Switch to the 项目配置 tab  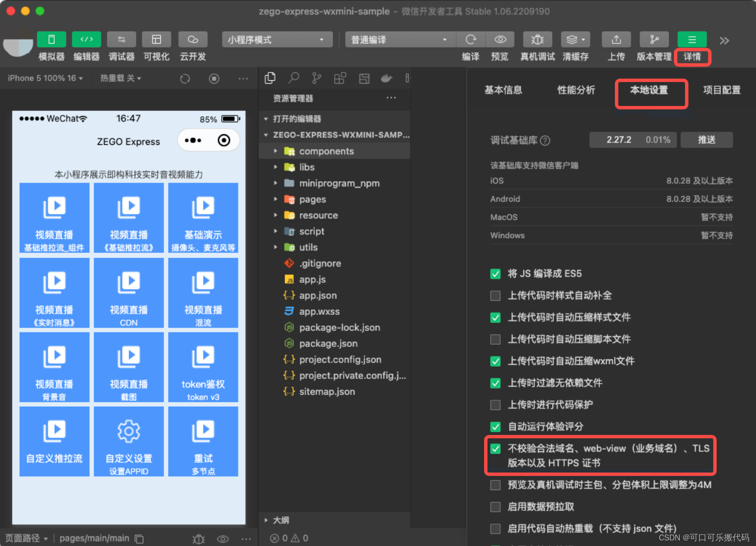[722, 90]
